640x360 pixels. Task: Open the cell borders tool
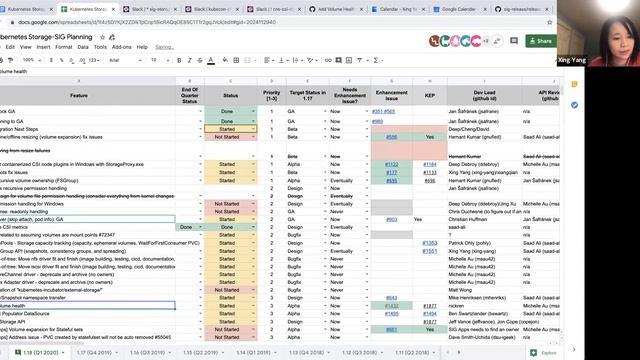[x=236, y=60]
